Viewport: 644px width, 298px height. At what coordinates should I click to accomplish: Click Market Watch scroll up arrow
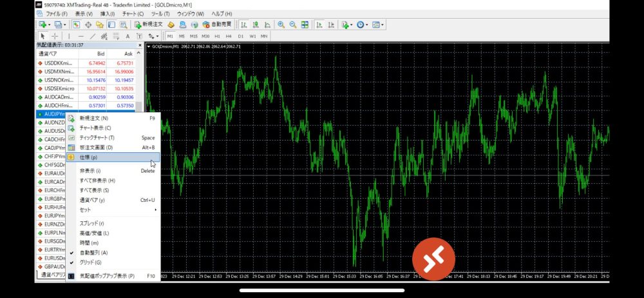(139, 52)
